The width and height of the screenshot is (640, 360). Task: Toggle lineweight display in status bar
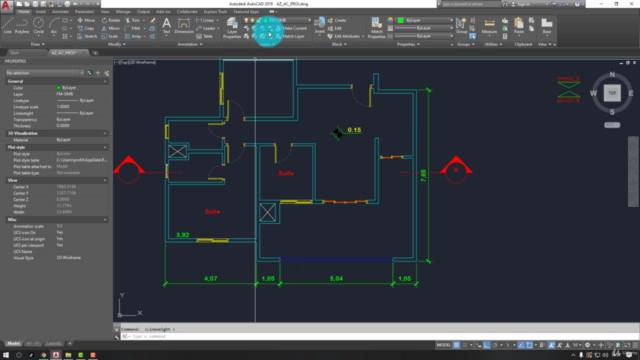coord(542,345)
